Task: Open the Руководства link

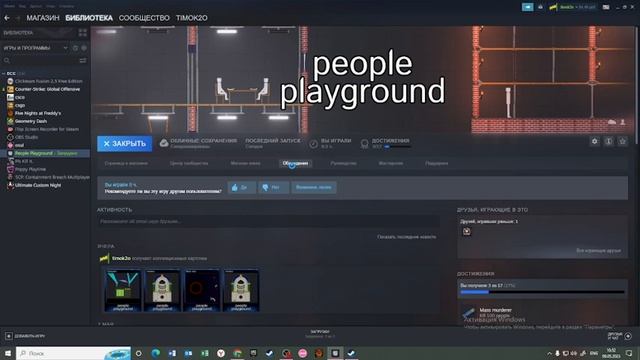Action: 343,163
